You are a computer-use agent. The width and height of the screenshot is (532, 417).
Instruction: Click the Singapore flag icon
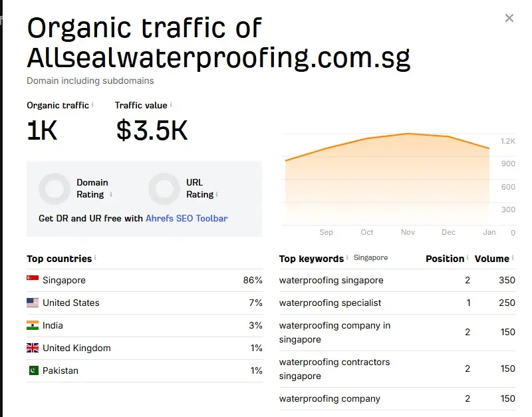(33, 280)
